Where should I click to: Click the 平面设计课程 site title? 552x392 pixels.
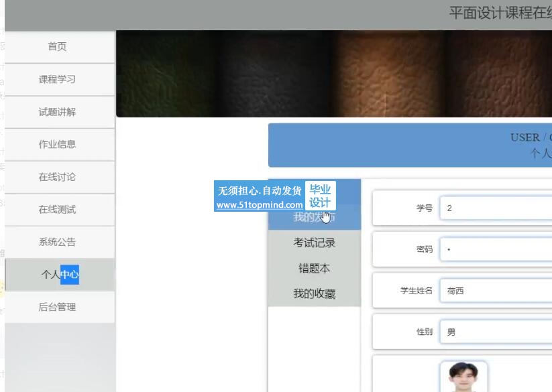[x=500, y=13]
